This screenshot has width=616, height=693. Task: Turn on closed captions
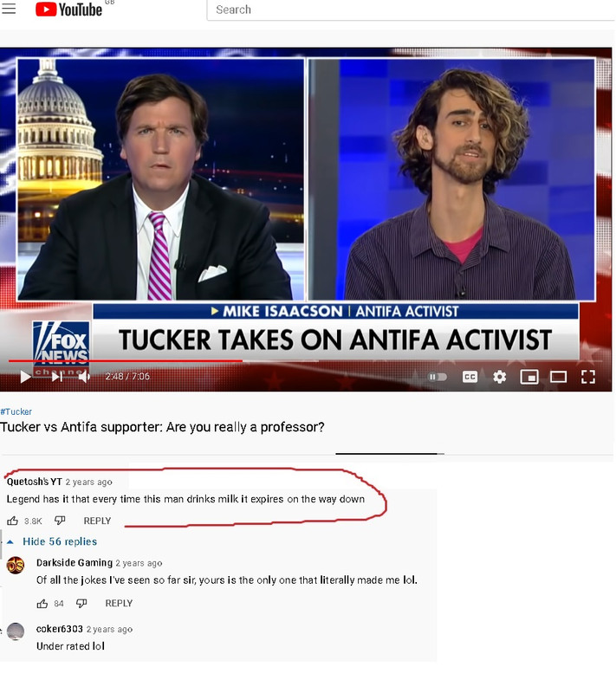click(x=470, y=377)
